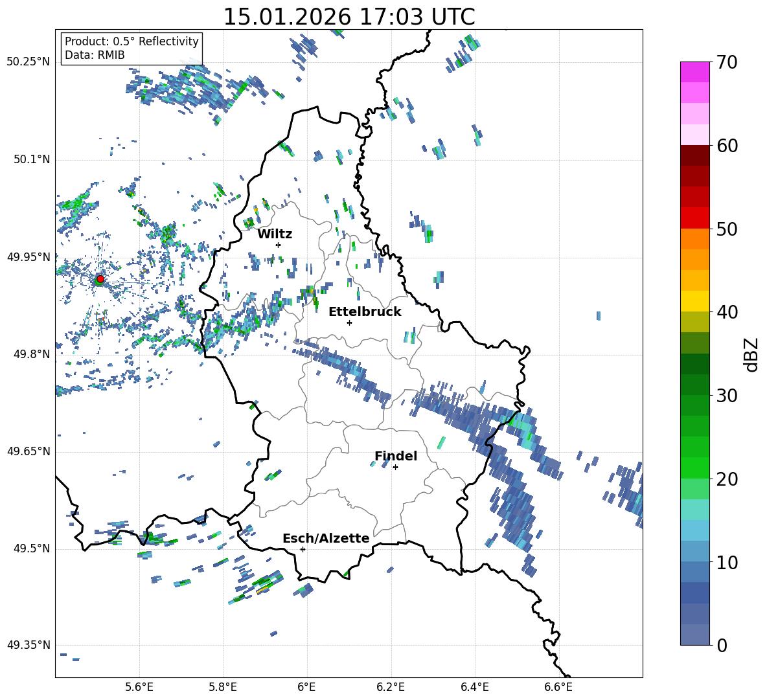The image size is (767, 700).
Task: Pick the bright red swatch just above 50 dBZ
Action: [695, 218]
